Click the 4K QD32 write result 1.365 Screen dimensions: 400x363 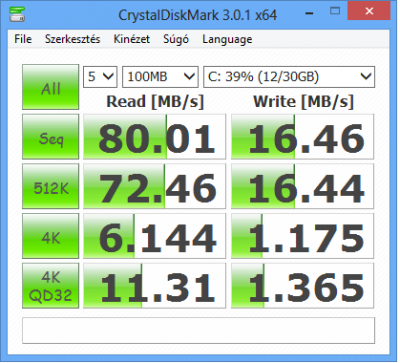[x=303, y=286]
